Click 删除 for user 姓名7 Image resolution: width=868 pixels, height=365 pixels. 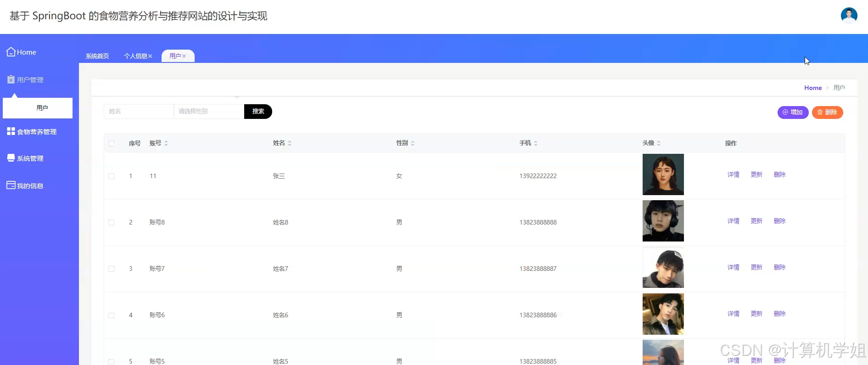[779, 267]
